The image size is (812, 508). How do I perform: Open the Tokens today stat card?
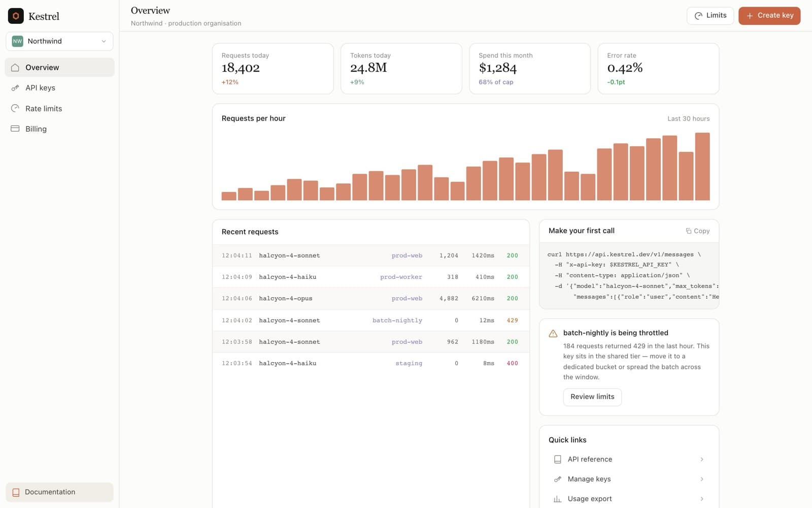click(x=401, y=69)
